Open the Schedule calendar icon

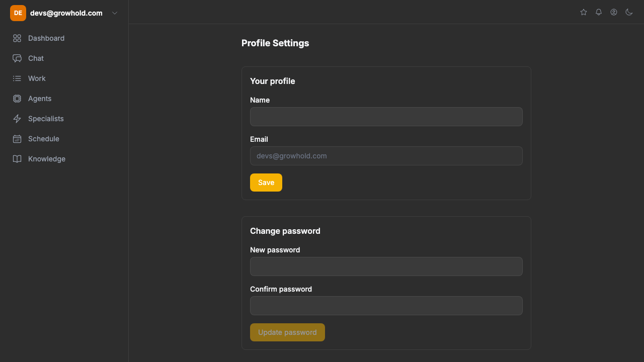(17, 139)
